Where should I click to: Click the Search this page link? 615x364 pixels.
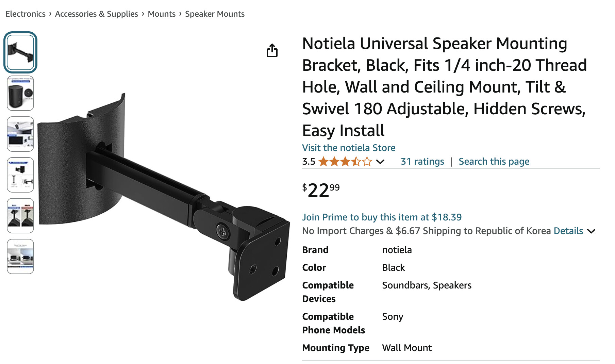[494, 162]
